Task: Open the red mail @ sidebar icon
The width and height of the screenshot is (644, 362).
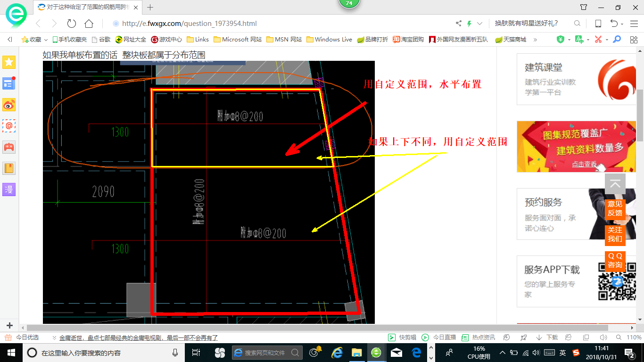Action: pyautogui.click(x=9, y=126)
